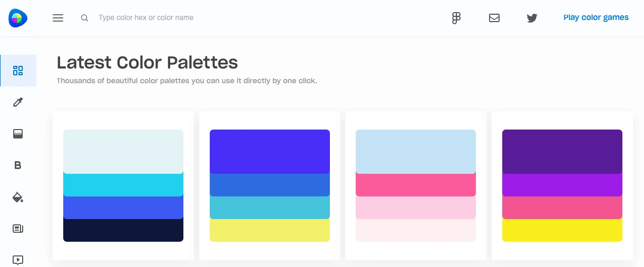
Task: Select the yellow swatch in second palette
Action: tap(270, 230)
